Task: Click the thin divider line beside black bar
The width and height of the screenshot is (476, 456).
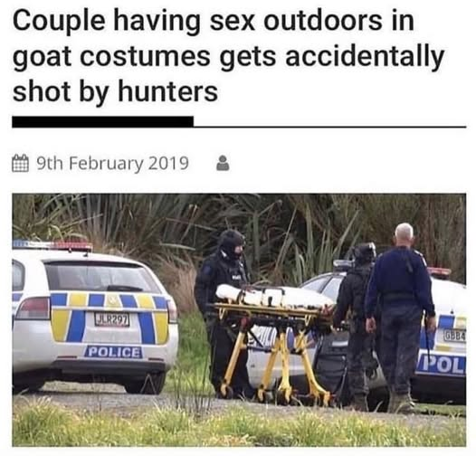Action: click(329, 127)
